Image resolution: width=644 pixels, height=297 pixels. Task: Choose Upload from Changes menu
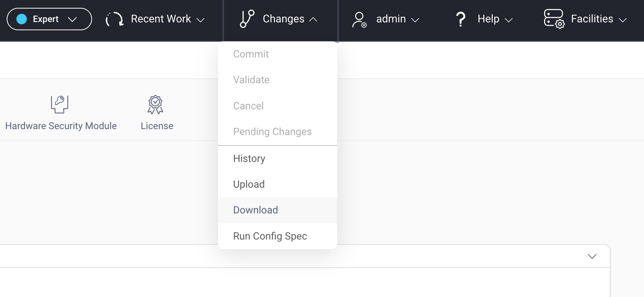pyautogui.click(x=278, y=184)
